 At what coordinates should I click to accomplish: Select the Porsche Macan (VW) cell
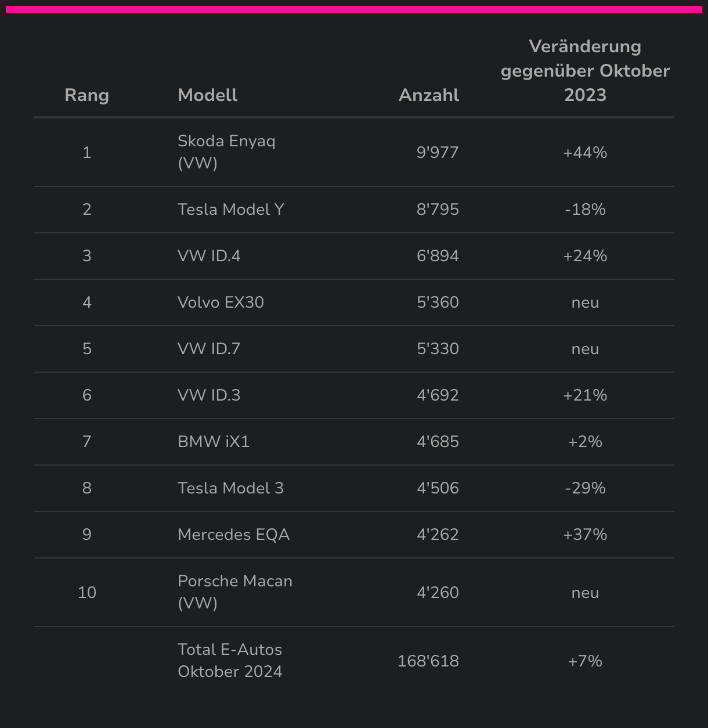[x=234, y=592]
